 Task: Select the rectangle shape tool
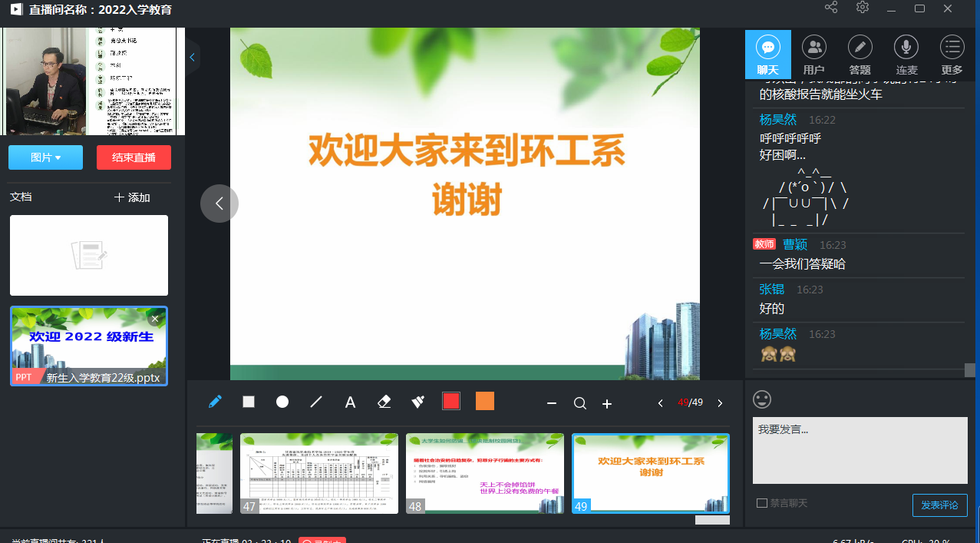pyautogui.click(x=249, y=402)
